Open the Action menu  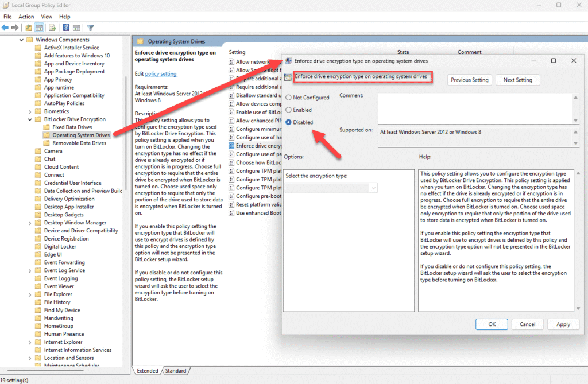coord(26,16)
